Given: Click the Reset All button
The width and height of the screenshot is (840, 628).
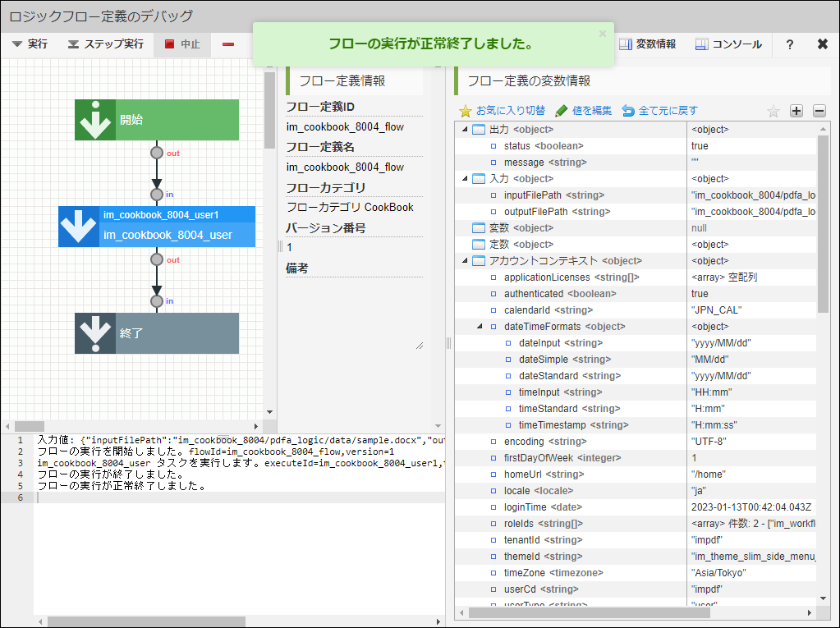Looking at the screenshot, I should 660,111.
